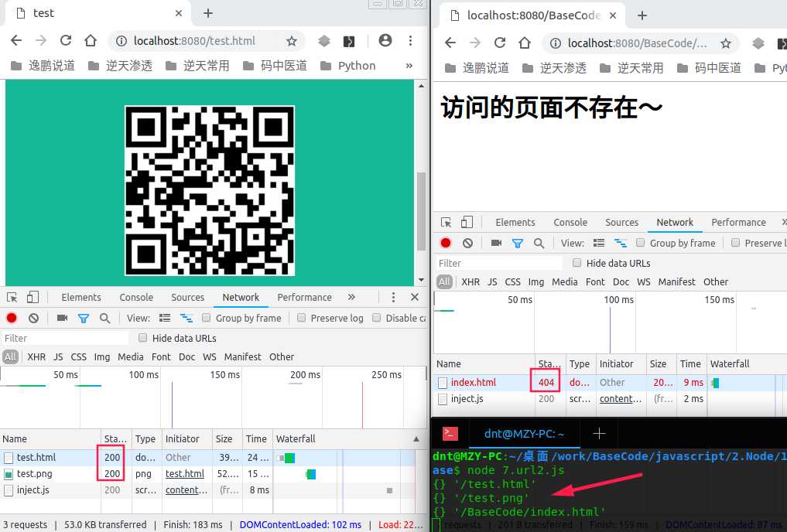Click vertical scrollbar of the QR code page
787x532 pixels.
421,211
